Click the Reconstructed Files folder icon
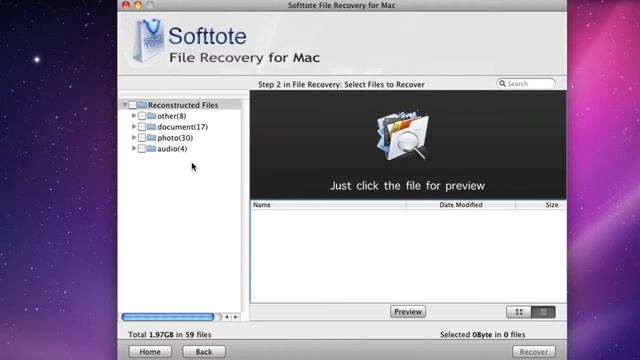 pyautogui.click(x=142, y=105)
